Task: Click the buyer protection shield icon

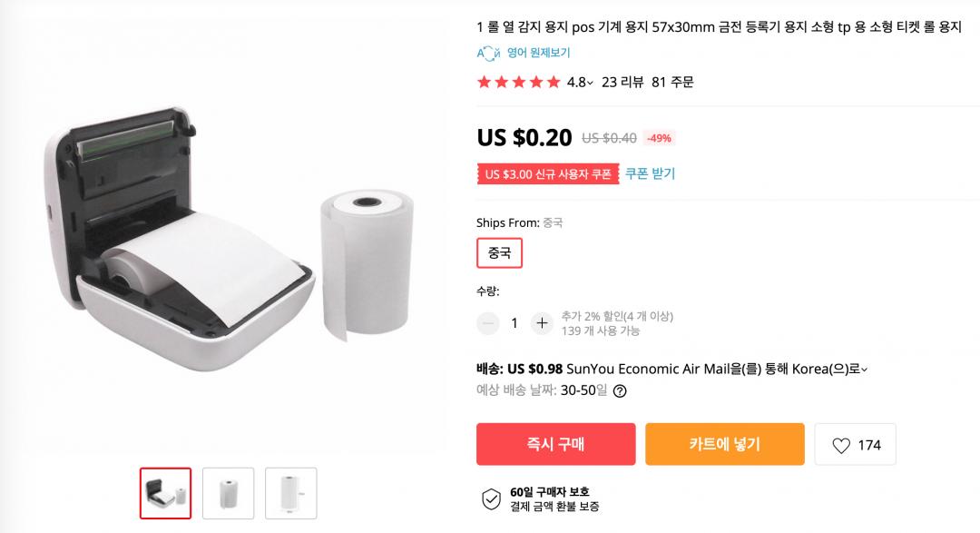Action: click(x=491, y=498)
